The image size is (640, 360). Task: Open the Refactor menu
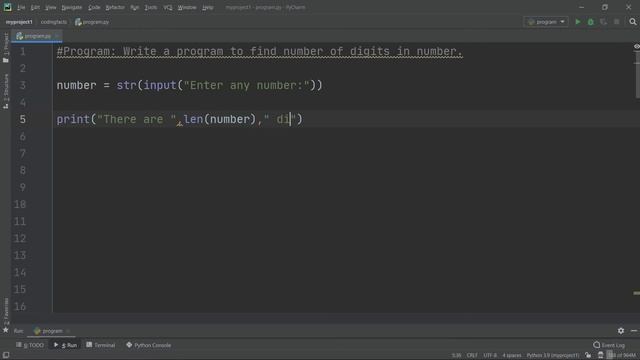115,7
